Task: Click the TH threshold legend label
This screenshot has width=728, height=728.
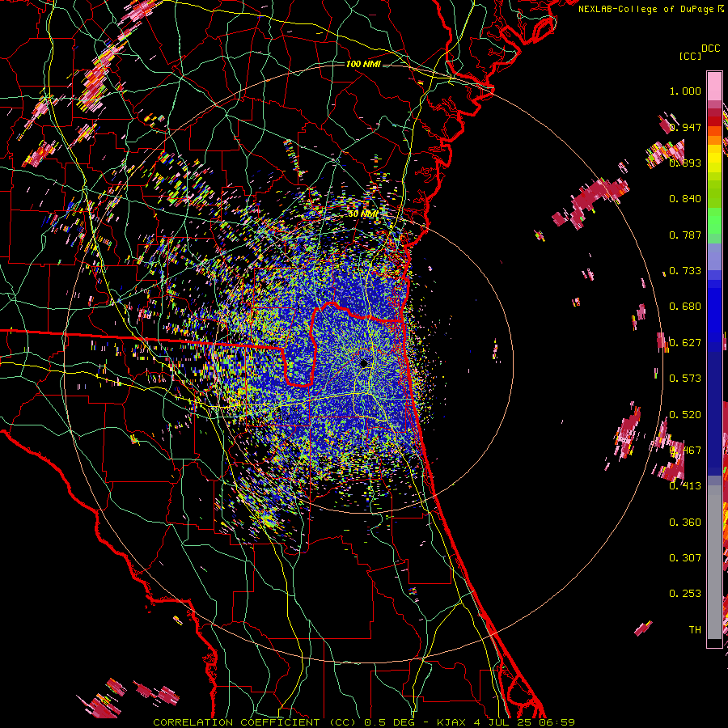Action: (695, 630)
